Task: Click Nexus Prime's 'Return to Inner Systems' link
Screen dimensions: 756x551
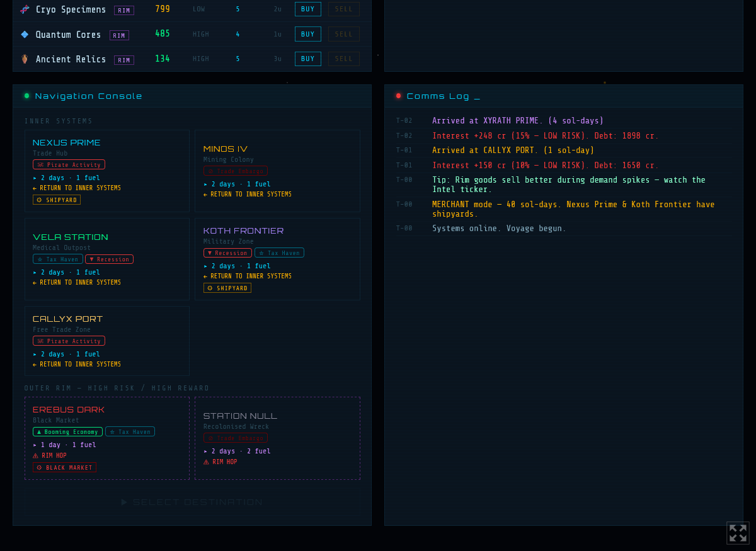Action: click(x=77, y=188)
